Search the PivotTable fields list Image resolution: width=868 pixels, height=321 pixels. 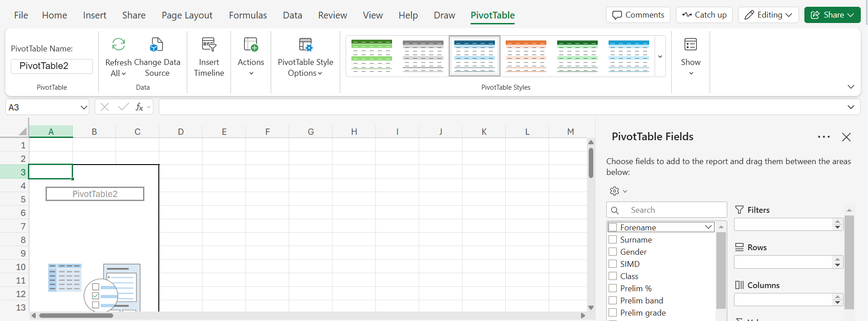pyautogui.click(x=667, y=210)
